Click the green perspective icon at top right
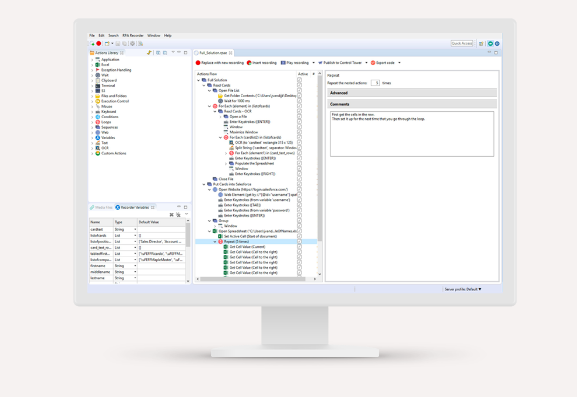 click(x=490, y=43)
